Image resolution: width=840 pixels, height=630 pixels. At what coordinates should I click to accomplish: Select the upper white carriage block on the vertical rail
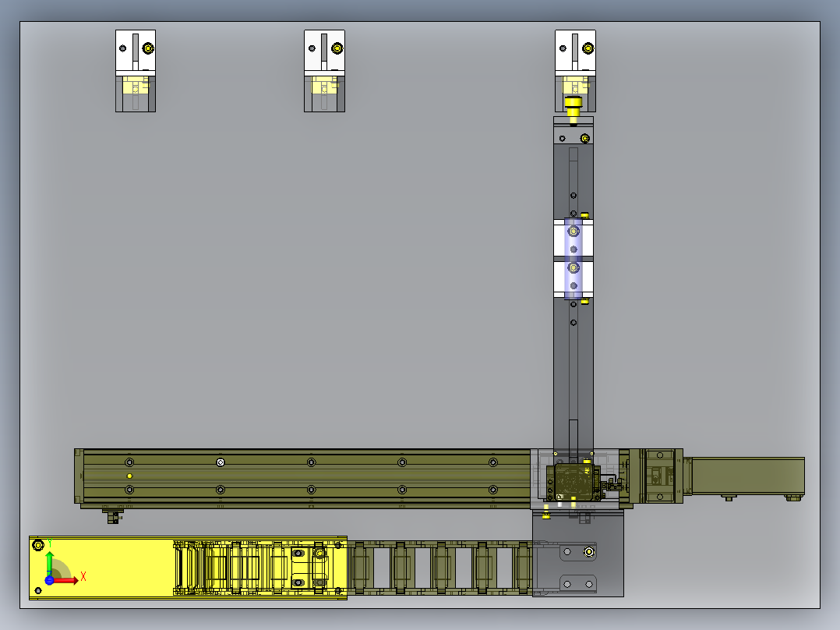pyautogui.click(x=574, y=238)
